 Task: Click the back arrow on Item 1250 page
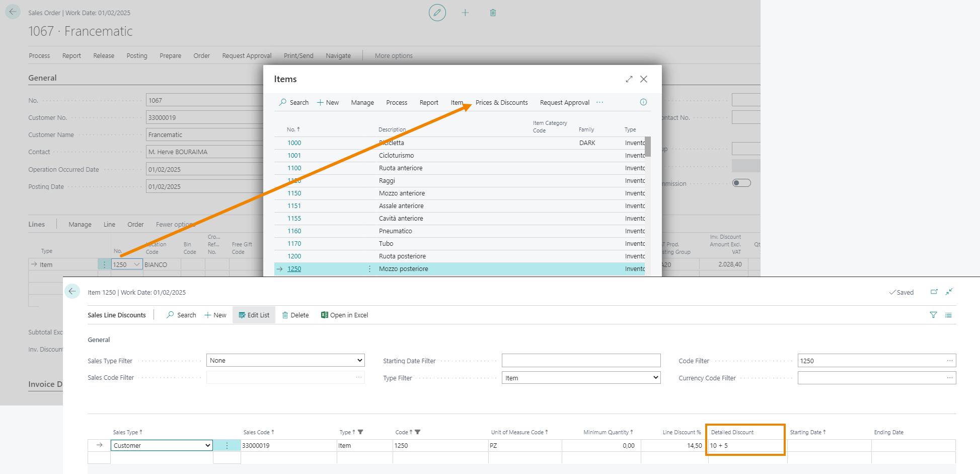coord(72,291)
